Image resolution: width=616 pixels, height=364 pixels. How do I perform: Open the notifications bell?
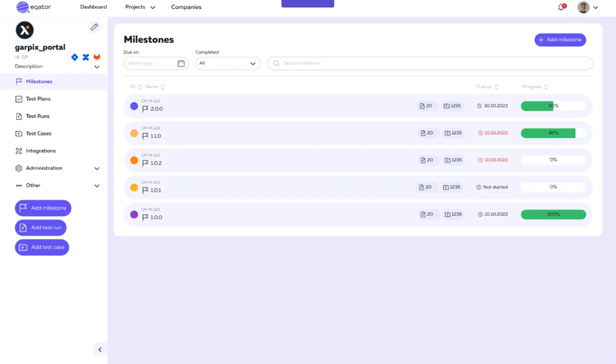[562, 7]
